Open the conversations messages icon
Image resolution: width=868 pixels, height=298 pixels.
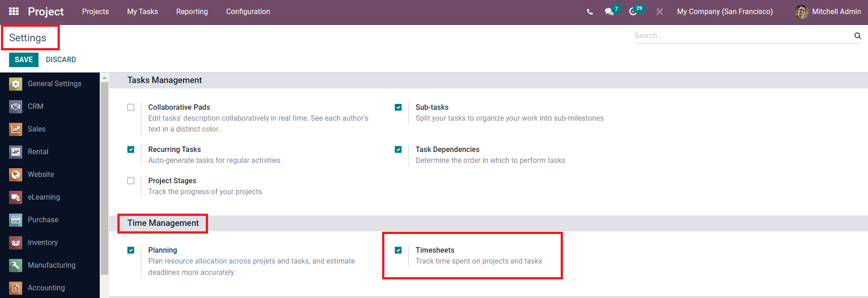point(609,12)
